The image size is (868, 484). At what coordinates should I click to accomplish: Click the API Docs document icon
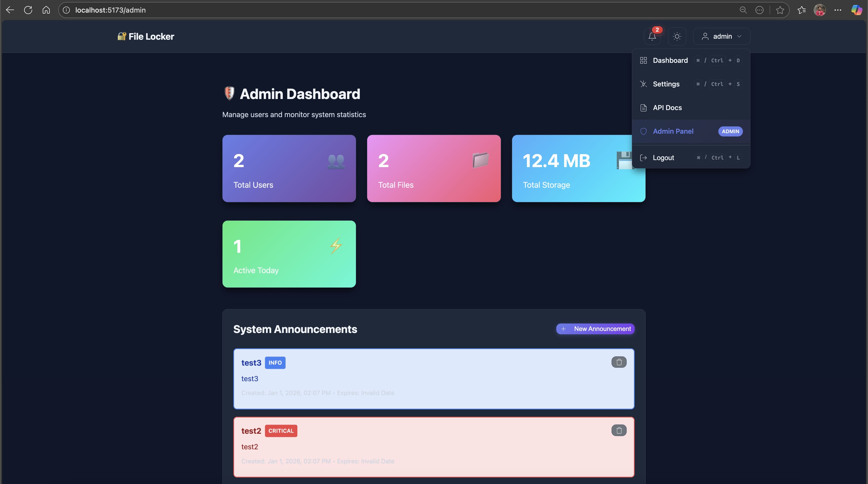coord(643,108)
